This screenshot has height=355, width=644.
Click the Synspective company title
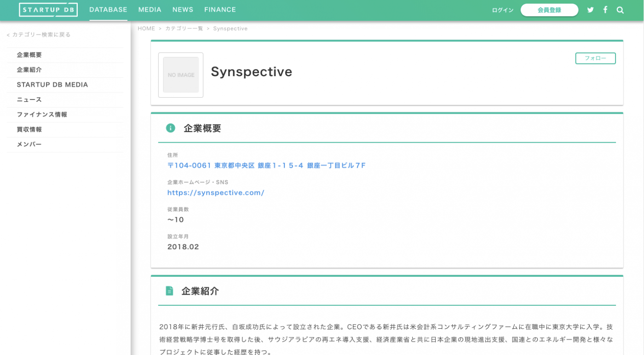click(252, 72)
